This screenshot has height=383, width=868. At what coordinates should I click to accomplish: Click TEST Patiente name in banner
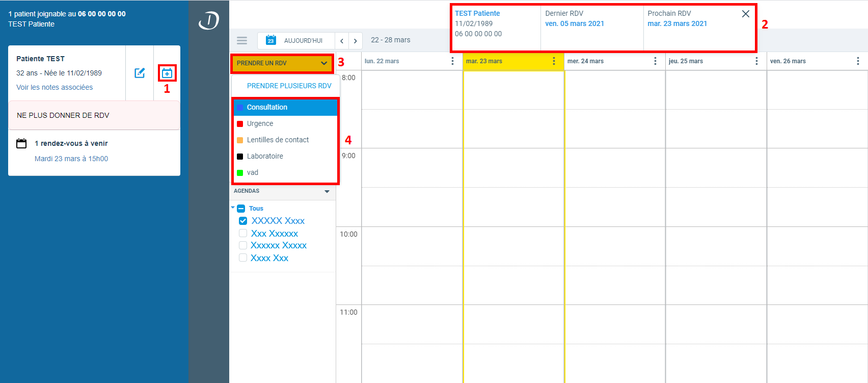[x=477, y=13]
